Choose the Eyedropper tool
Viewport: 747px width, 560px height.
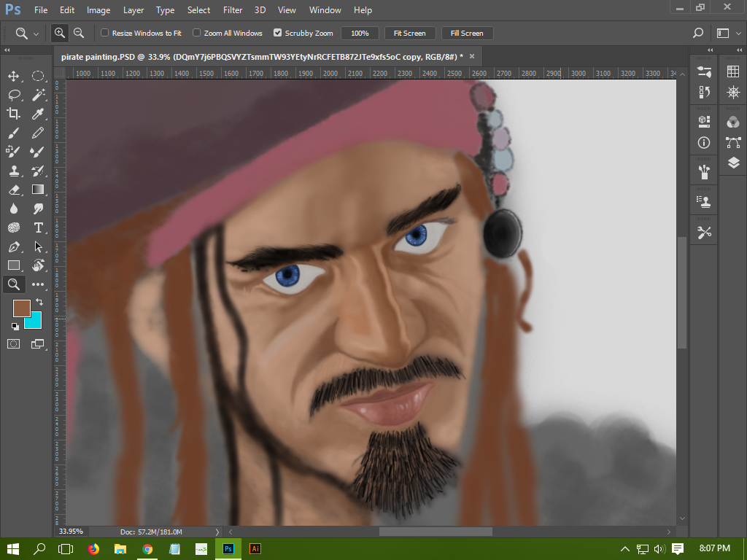[38, 114]
